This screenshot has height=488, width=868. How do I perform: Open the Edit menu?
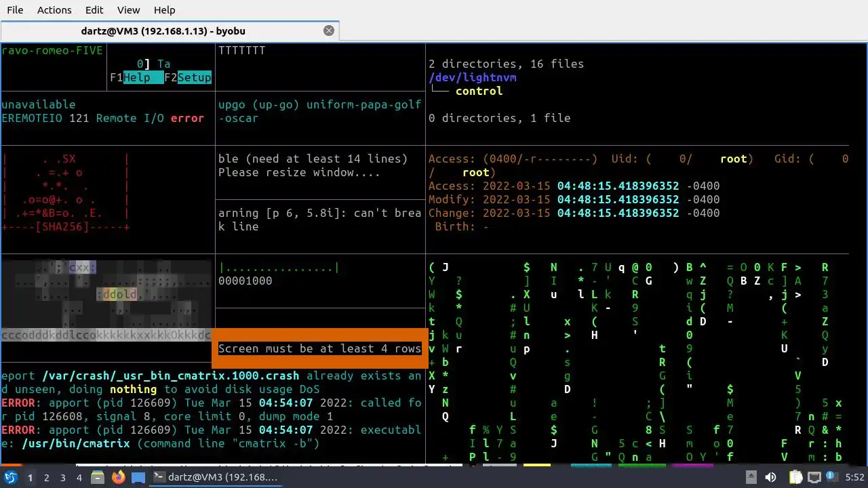click(x=94, y=10)
